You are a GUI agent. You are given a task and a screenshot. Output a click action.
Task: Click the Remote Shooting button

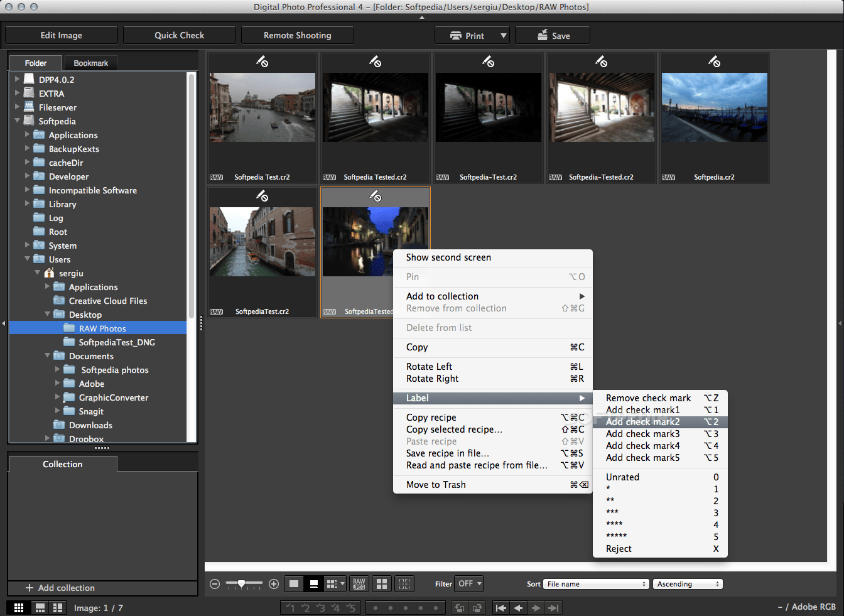(x=297, y=35)
